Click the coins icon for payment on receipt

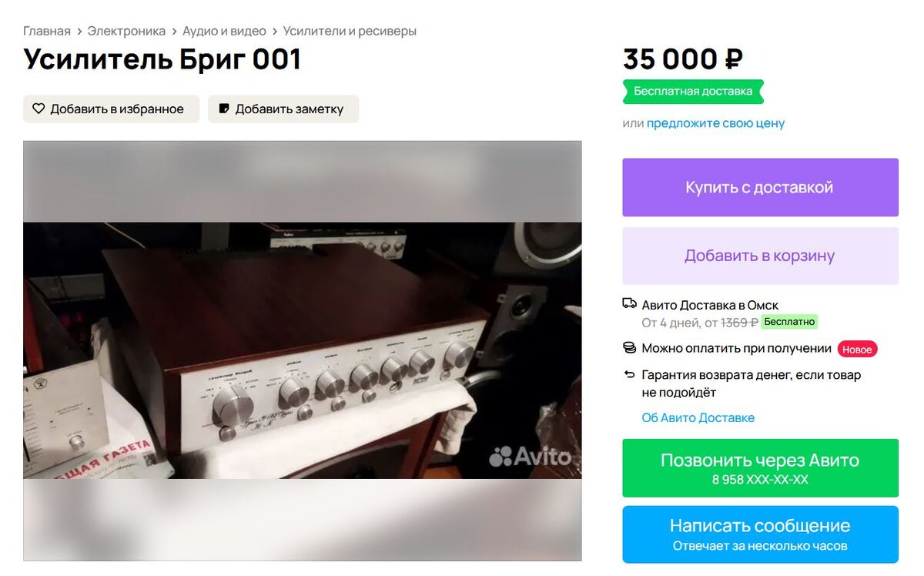(630, 348)
